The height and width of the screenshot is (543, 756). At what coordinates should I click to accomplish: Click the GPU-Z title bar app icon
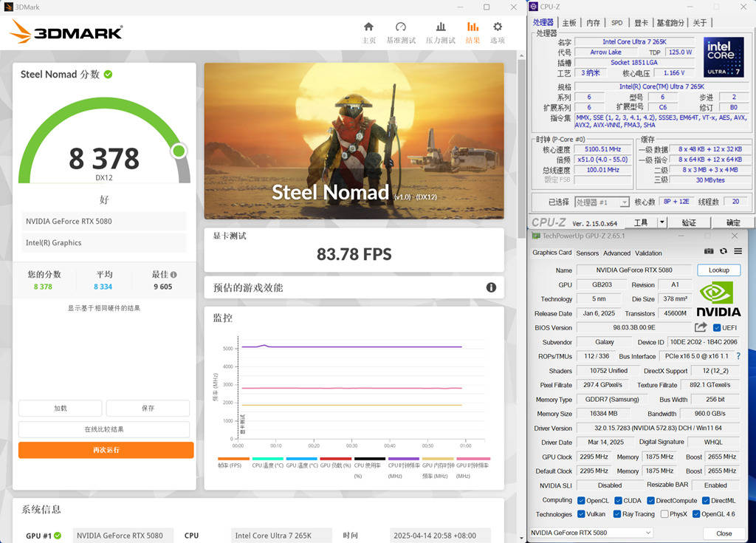coord(536,236)
